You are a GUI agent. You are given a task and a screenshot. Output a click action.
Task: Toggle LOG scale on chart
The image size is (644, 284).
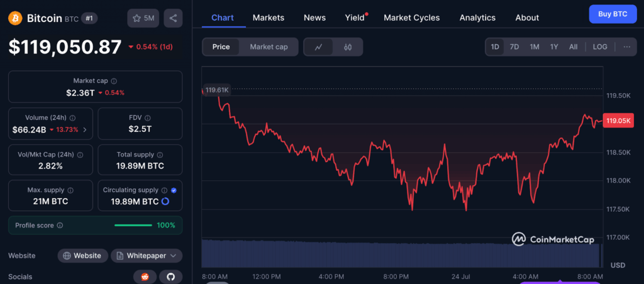[x=600, y=47]
